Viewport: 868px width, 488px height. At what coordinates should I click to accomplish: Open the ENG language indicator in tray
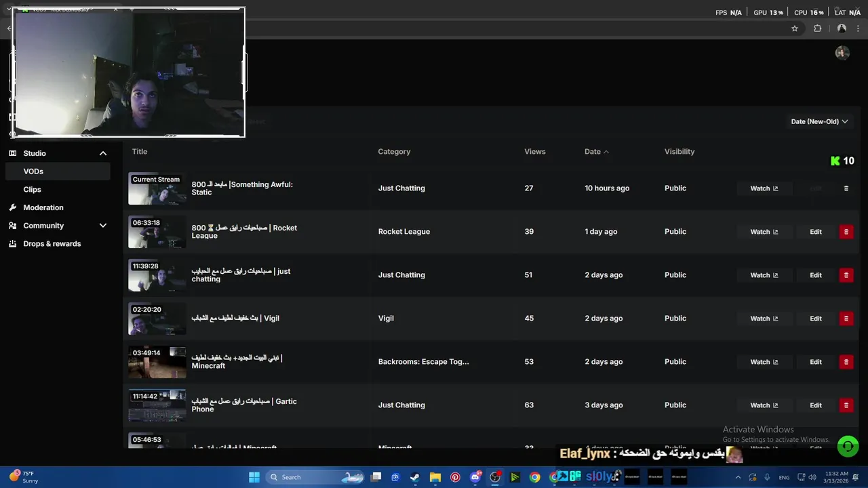(x=784, y=477)
